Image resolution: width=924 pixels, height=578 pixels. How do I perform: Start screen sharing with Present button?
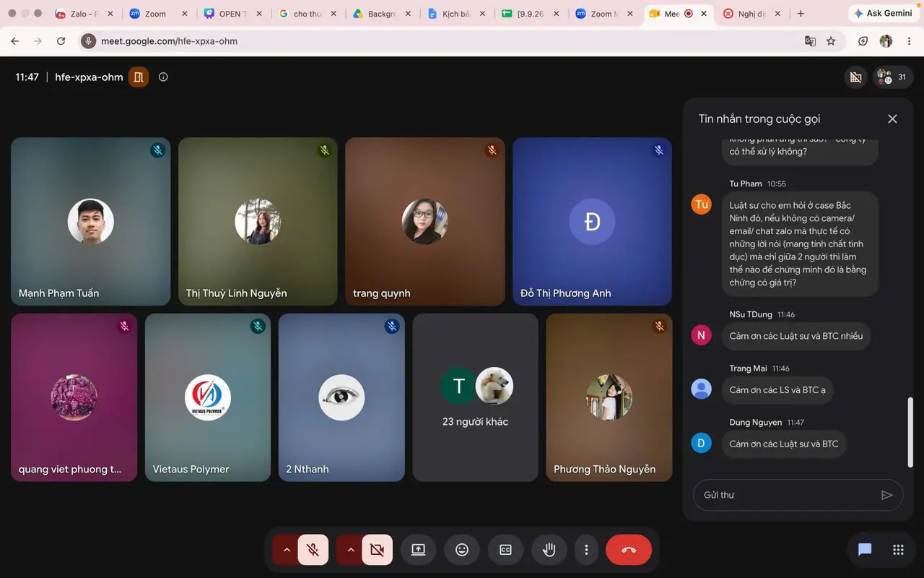pos(419,550)
